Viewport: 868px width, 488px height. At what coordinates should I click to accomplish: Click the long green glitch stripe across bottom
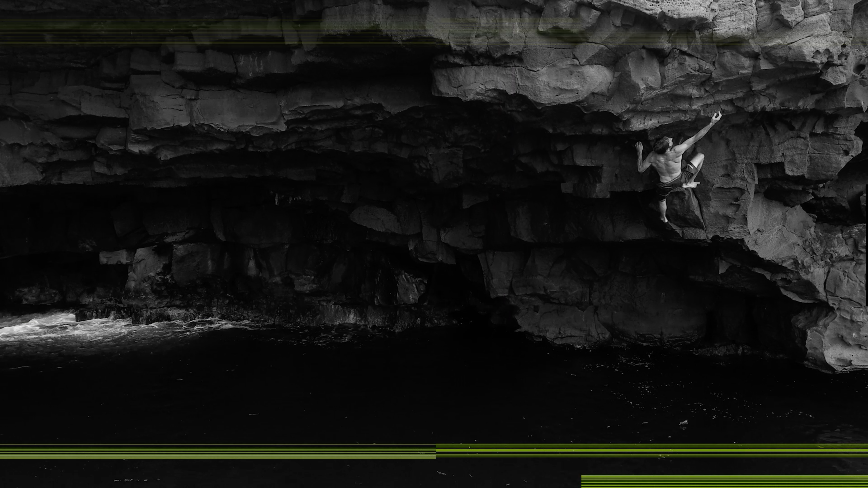(x=337, y=451)
